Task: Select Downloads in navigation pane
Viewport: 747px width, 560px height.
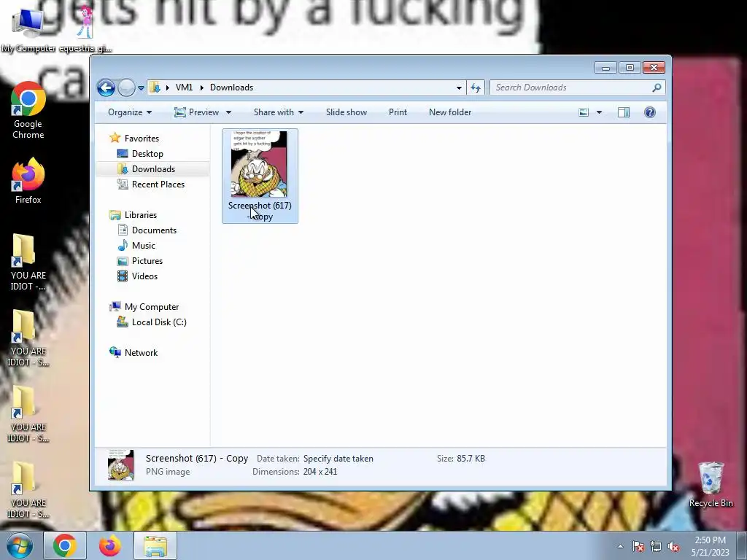Action: click(x=153, y=169)
